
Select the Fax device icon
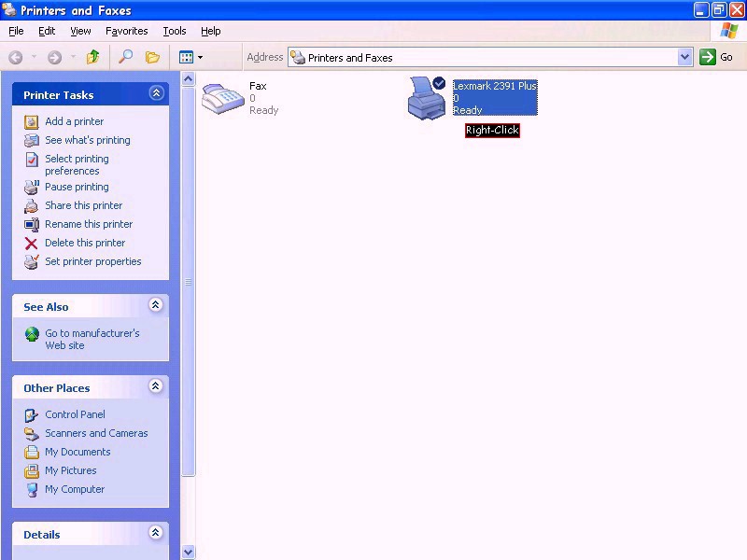pyautogui.click(x=222, y=99)
